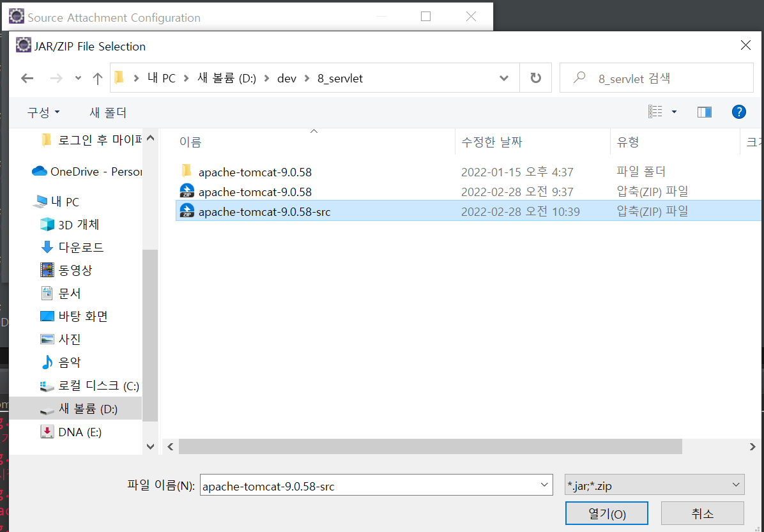Open '사진' in the sidebar
Screen dimensions: 764x532
(61, 339)
